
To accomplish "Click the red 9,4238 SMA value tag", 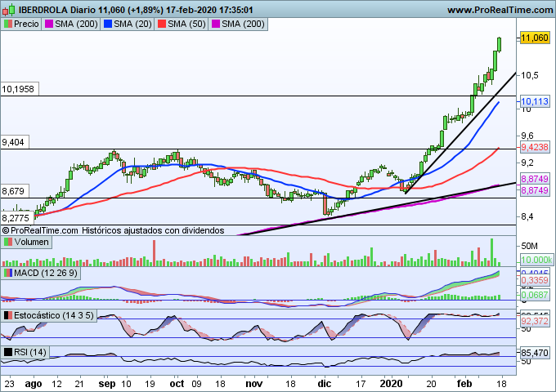I will 535,147.
